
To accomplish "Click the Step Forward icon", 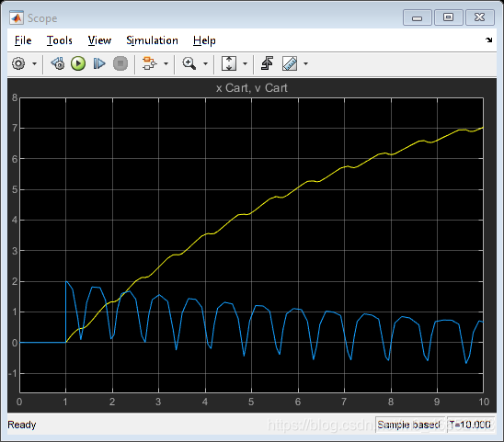I will pyautogui.click(x=99, y=63).
